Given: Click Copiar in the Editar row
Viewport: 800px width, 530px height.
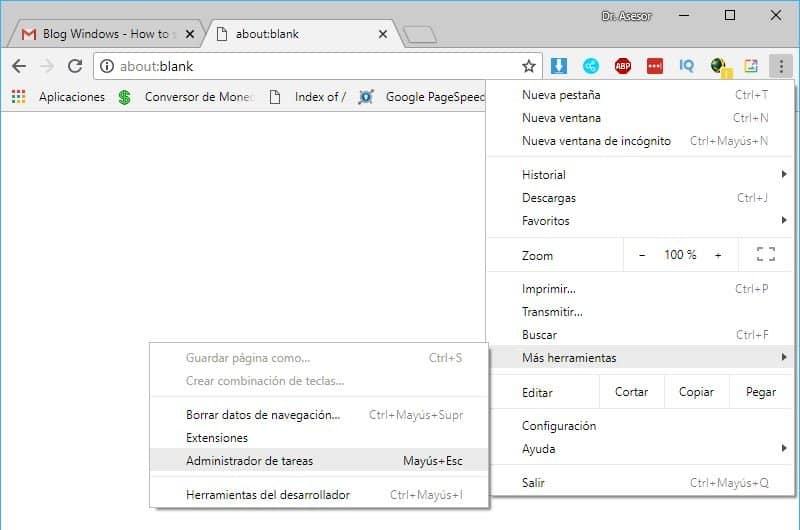Looking at the screenshot, I should 696,392.
